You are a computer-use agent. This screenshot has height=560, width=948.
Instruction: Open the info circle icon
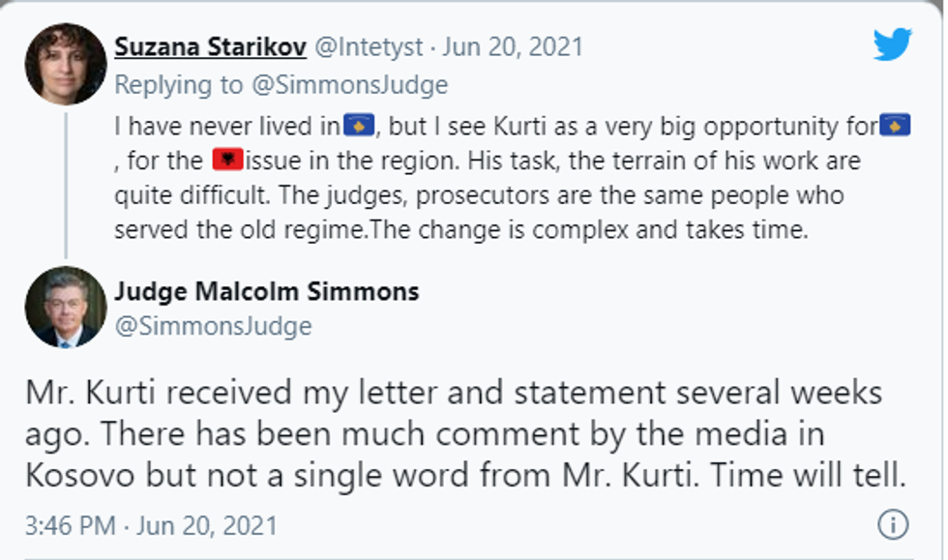pos(891,524)
